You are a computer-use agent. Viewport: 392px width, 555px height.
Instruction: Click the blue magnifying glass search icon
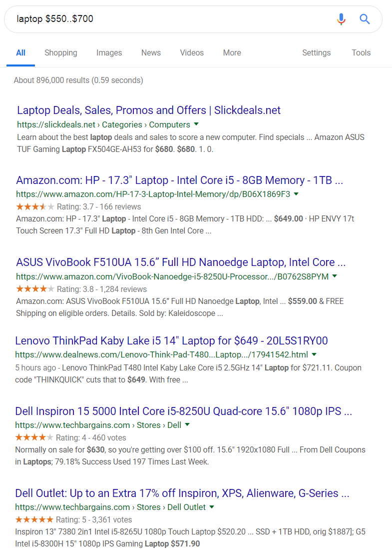click(x=365, y=19)
